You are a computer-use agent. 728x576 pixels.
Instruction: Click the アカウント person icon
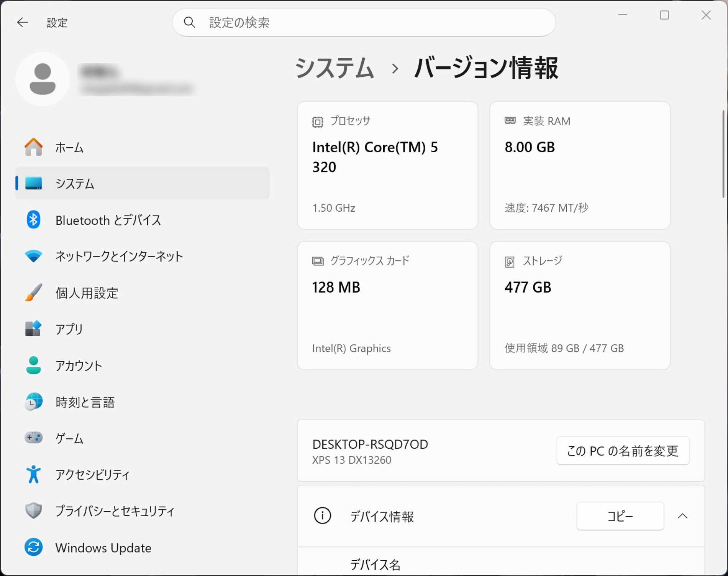click(x=33, y=365)
